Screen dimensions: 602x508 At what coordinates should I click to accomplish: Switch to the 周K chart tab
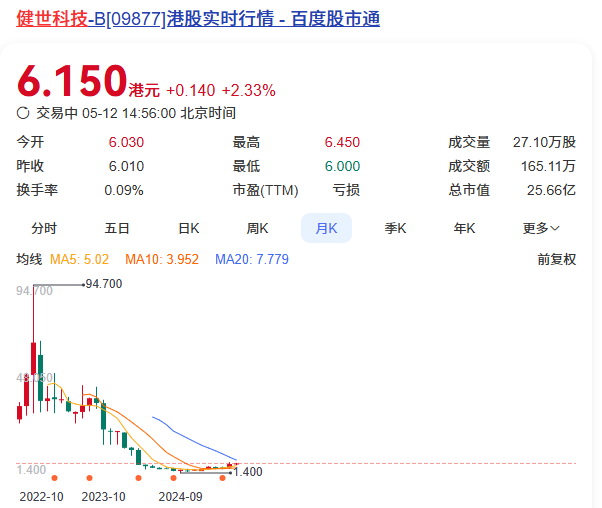click(x=257, y=228)
